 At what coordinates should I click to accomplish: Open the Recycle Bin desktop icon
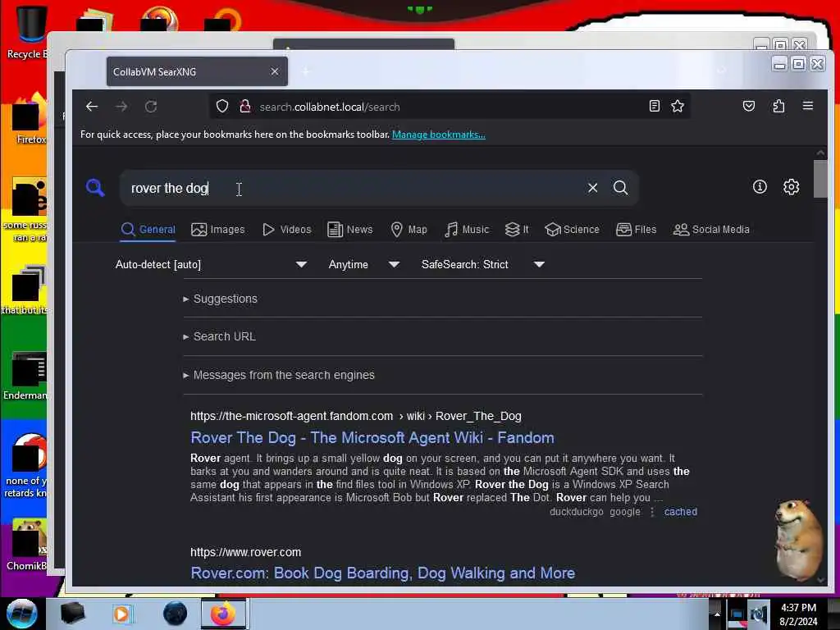pyautogui.click(x=30, y=31)
